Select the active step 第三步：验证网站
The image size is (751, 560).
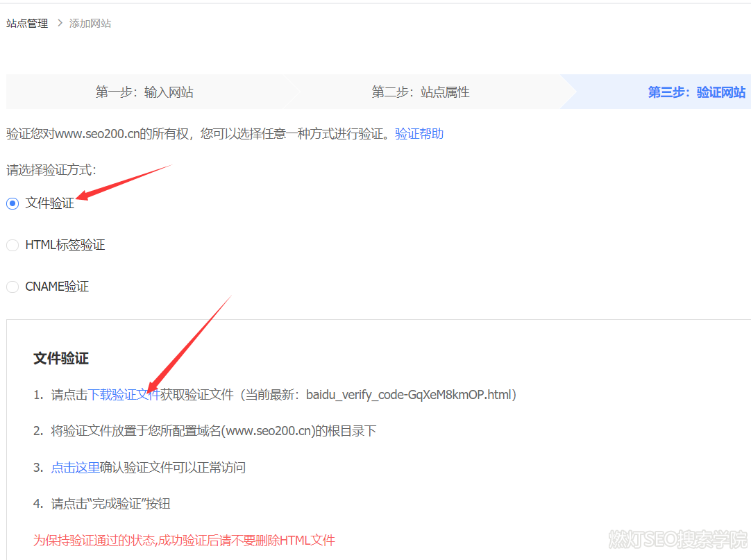pyautogui.click(x=696, y=92)
